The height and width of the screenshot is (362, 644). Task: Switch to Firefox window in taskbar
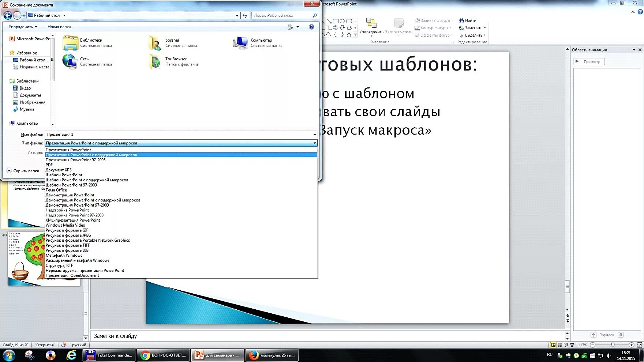tap(272, 355)
